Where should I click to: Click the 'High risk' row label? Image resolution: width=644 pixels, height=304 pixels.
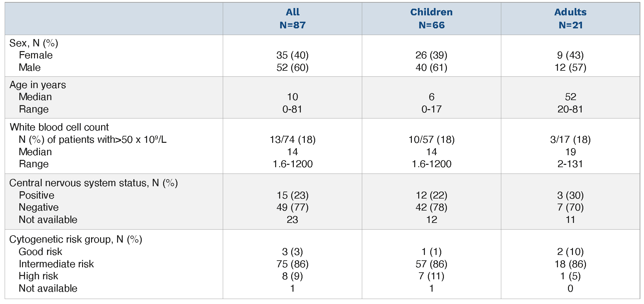[x=38, y=276]
